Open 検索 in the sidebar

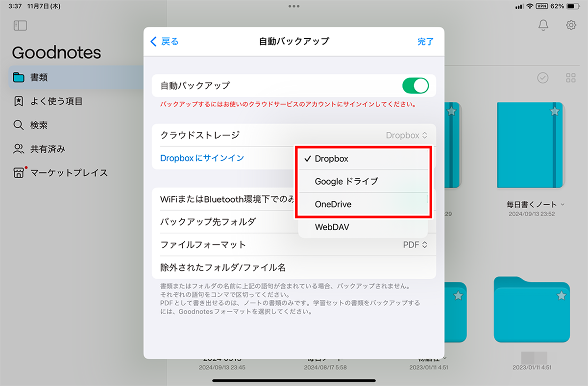[x=77, y=125]
